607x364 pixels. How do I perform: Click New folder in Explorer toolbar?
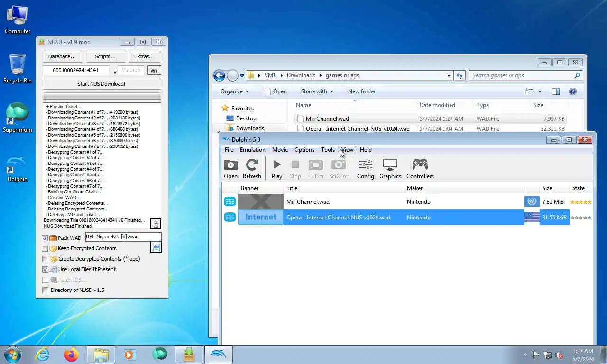pyautogui.click(x=362, y=91)
